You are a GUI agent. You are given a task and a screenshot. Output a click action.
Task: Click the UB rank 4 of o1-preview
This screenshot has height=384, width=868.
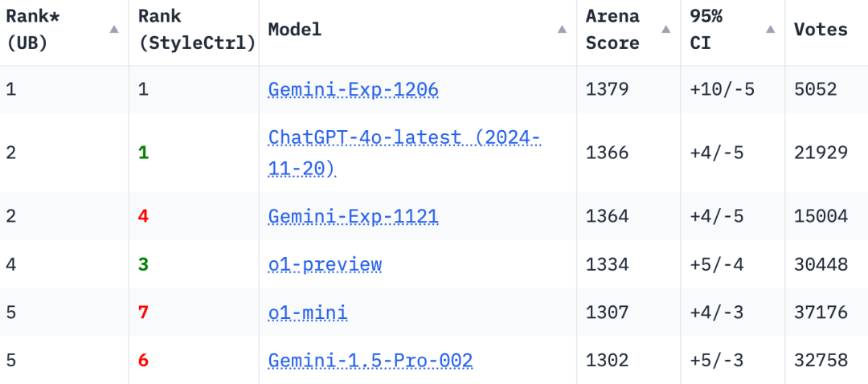click(11, 264)
